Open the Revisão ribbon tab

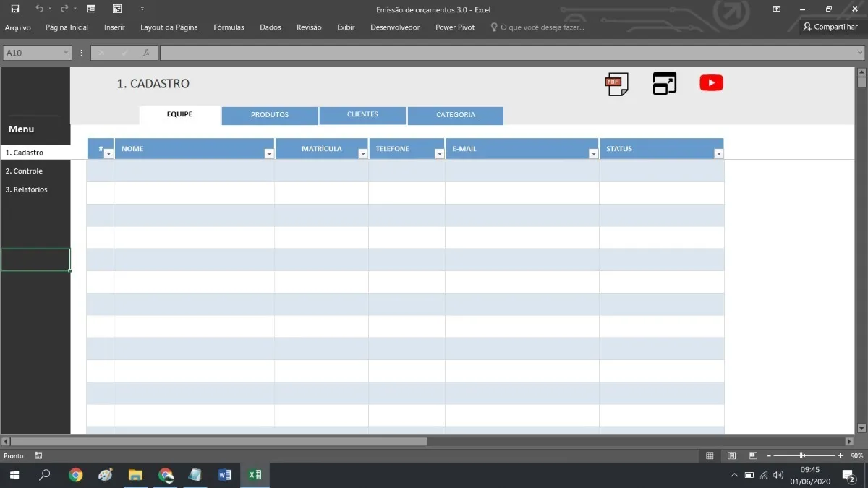point(309,27)
